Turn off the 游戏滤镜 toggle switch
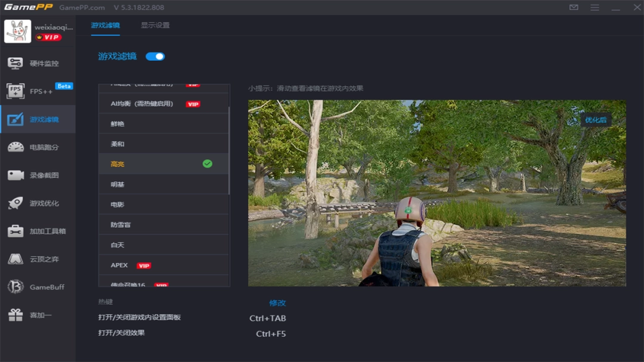This screenshot has width=644, height=362. [155, 57]
